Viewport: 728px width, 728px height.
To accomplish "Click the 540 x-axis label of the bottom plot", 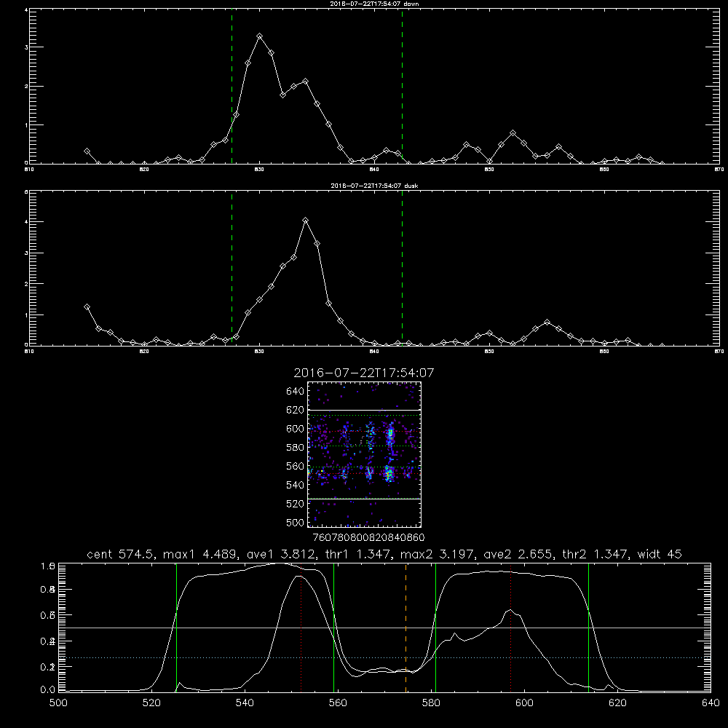I will 245,703.
